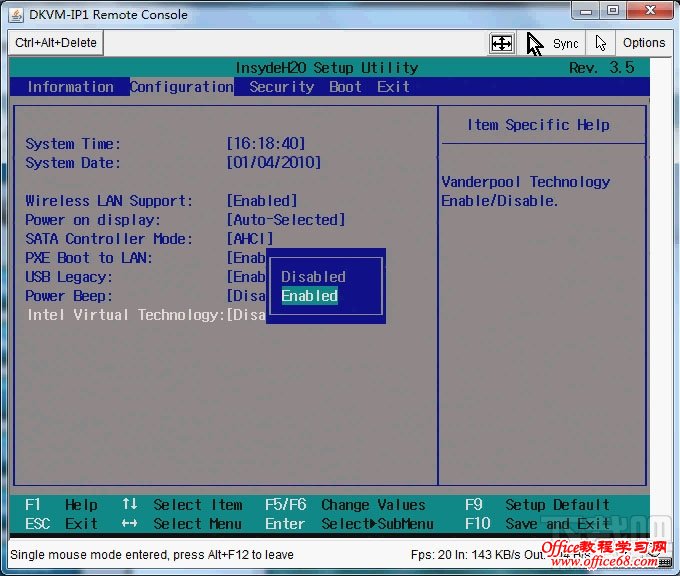Click the USB Legacy value
This screenshot has height=576, width=680.
pyautogui.click(x=246, y=277)
